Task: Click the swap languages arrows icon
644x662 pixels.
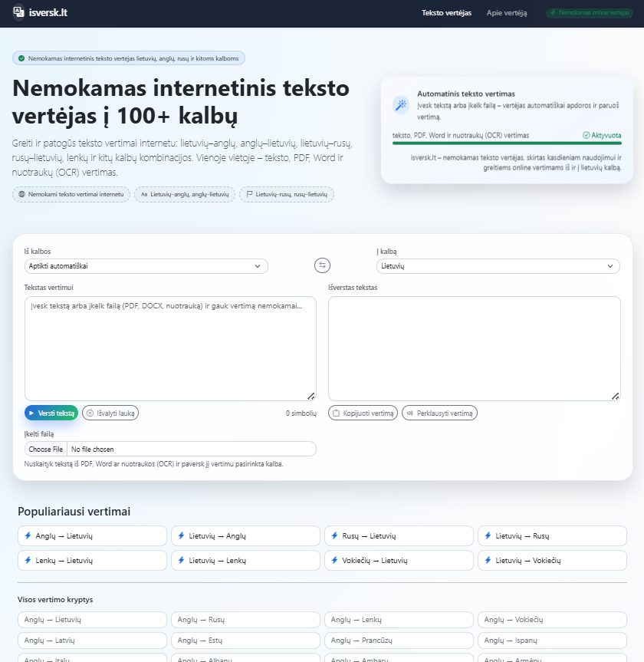Action: coord(322,265)
